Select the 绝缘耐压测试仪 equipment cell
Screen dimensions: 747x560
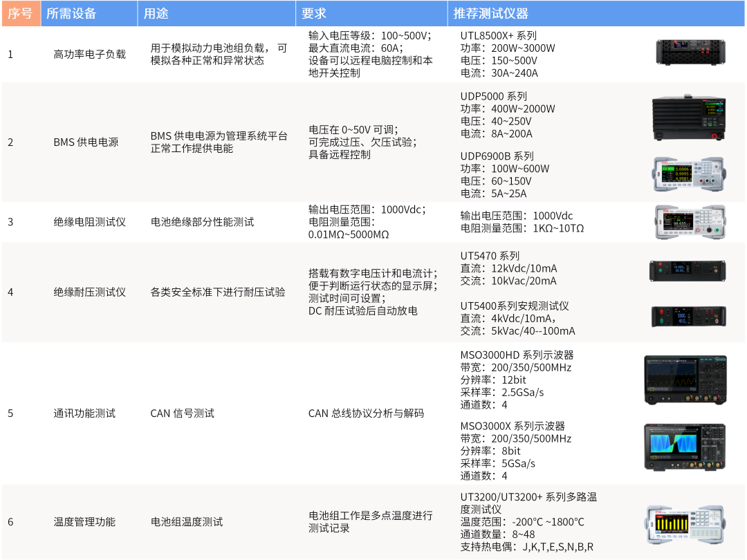(89, 292)
